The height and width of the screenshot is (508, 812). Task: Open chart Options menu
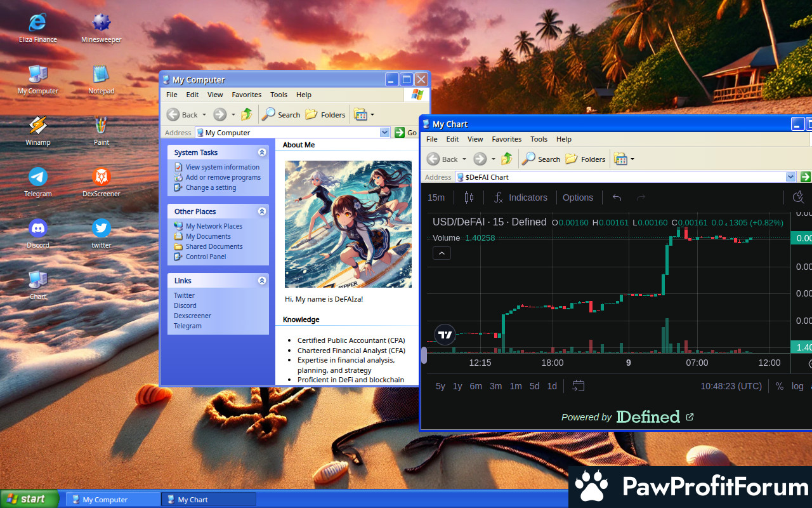point(578,197)
